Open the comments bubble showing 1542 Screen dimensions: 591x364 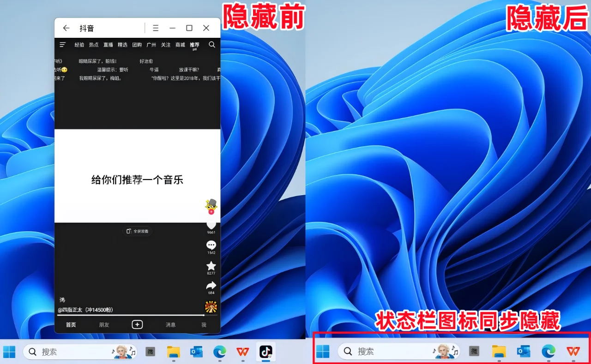[211, 245]
